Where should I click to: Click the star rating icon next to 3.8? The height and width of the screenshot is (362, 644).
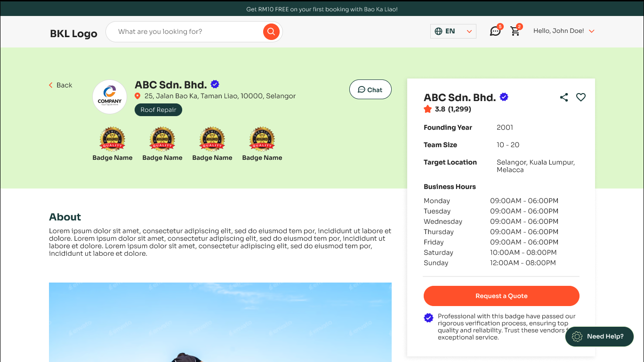(427, 109)
